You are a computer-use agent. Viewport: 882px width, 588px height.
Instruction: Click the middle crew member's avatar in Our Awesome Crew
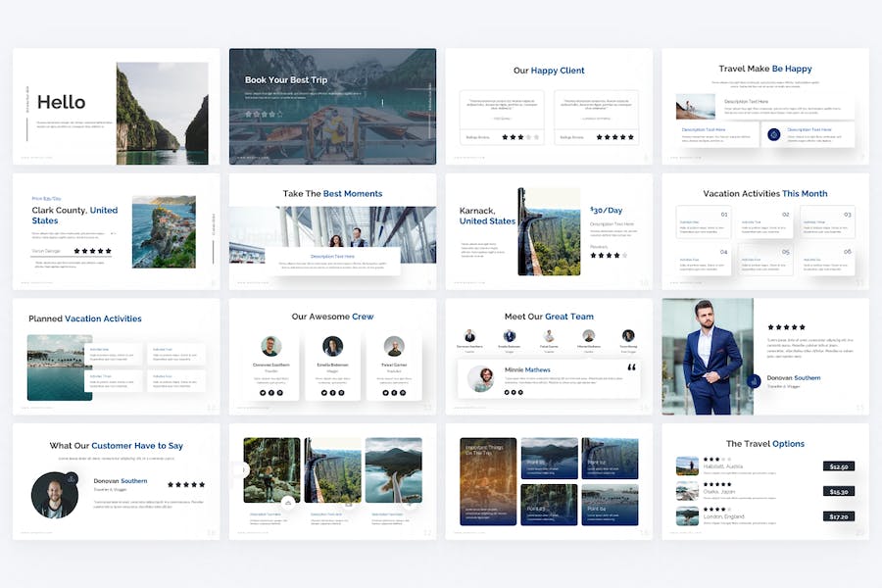(333, 346)
